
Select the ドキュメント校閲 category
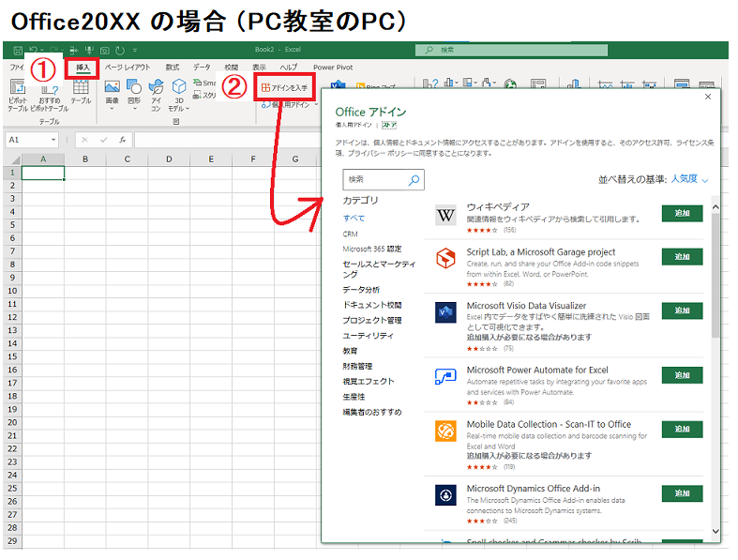372,305
